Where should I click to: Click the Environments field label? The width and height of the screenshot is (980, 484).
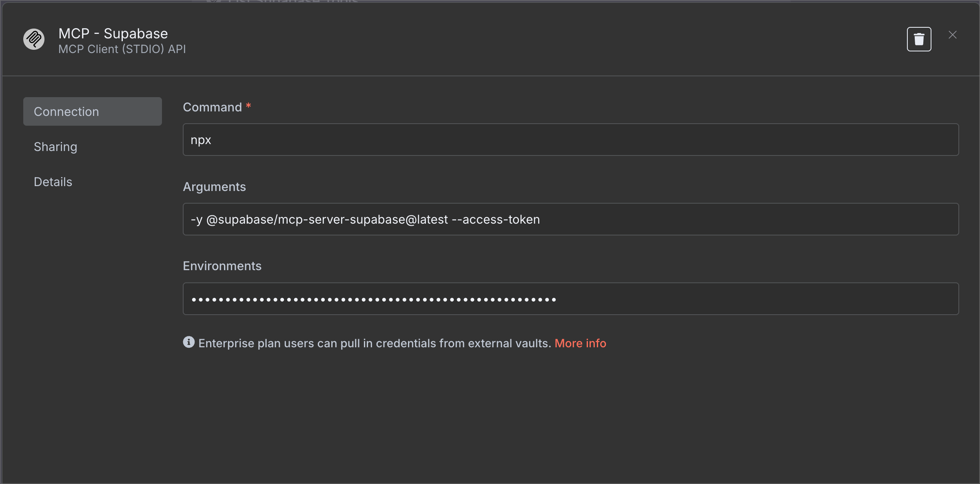tap(222, 266)
